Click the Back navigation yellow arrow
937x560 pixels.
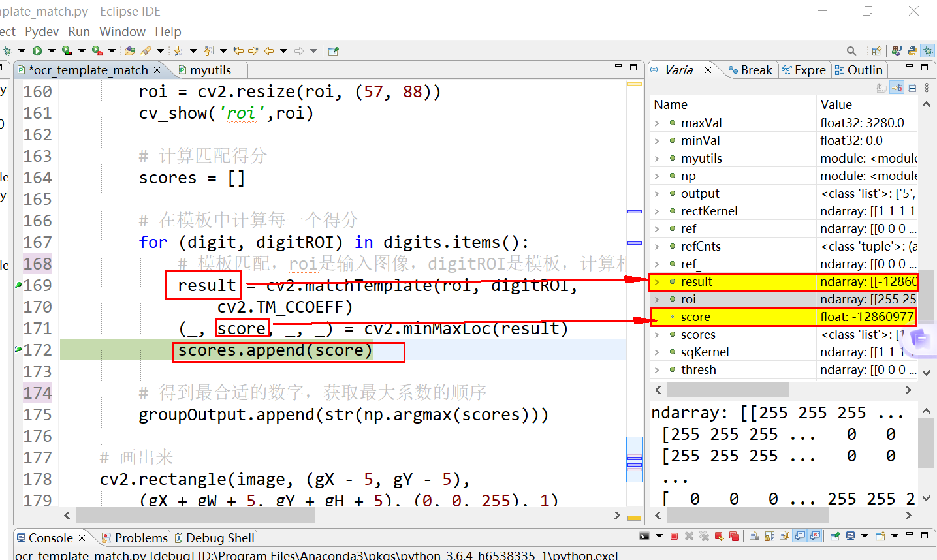click(x=268, y=51)
